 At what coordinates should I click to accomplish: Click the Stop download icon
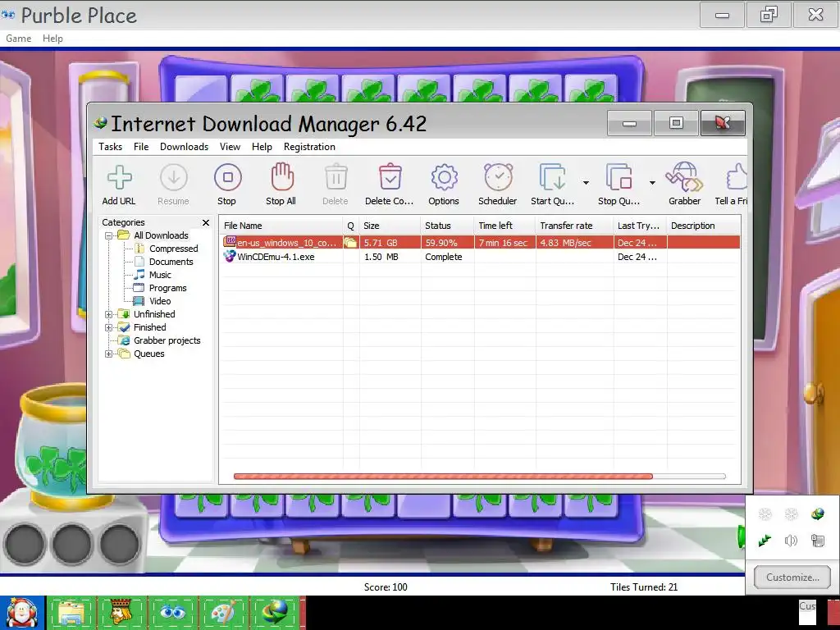(228, 177)
